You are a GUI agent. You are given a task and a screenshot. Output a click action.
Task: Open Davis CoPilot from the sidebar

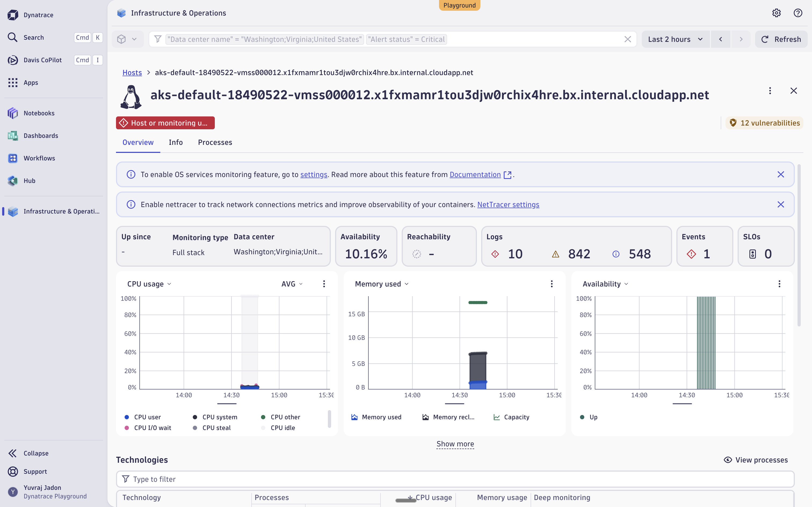point(43,60)
